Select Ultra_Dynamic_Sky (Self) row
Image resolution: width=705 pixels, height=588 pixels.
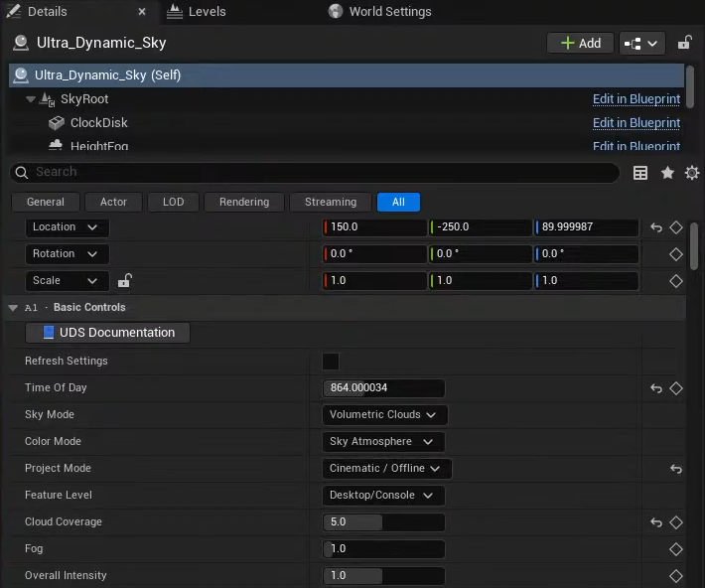coord(347,75)
